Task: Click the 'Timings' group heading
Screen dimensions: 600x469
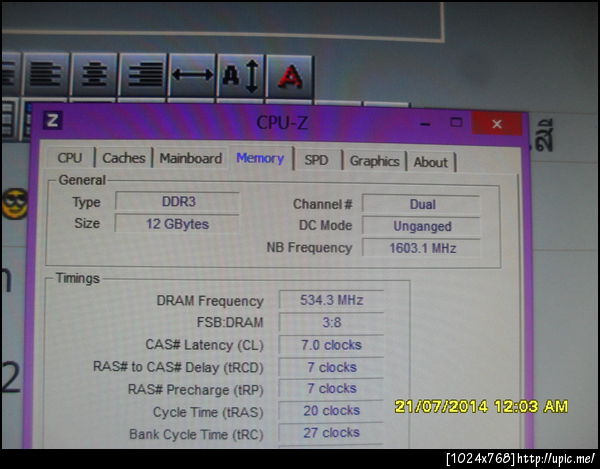Action: coord(78,278)
